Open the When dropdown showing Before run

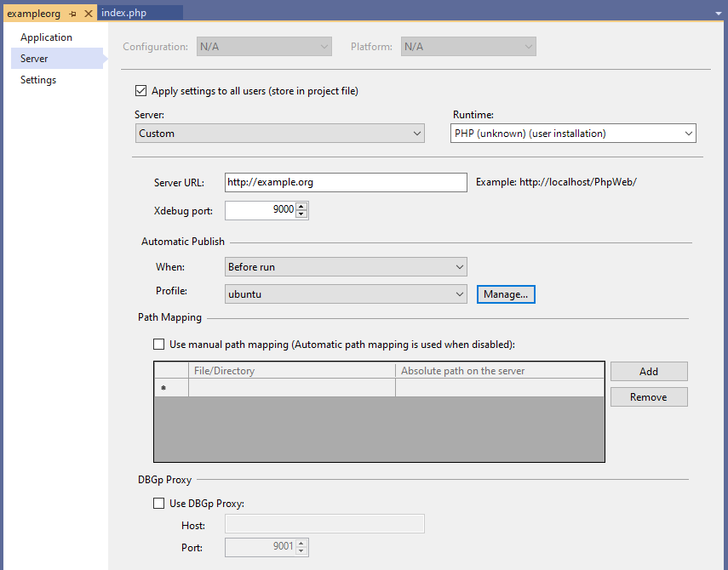(346, 266)
